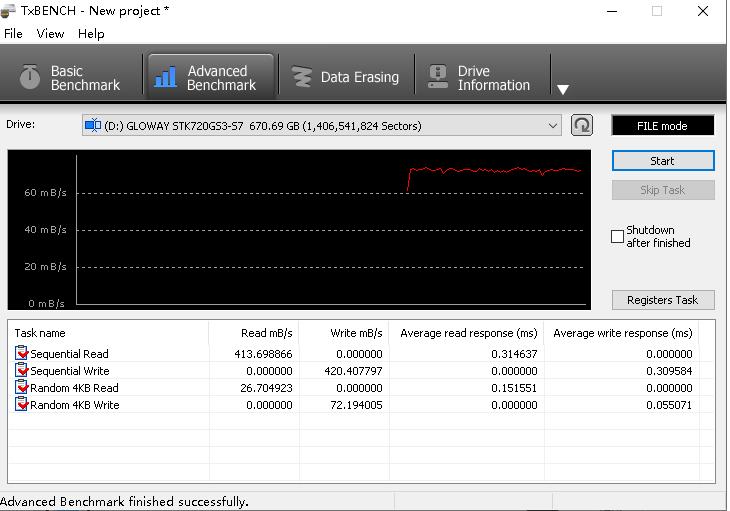730x511 pixels.
Task: Switch to the Advanced Benchmark tab
Action: coord(211,77)
